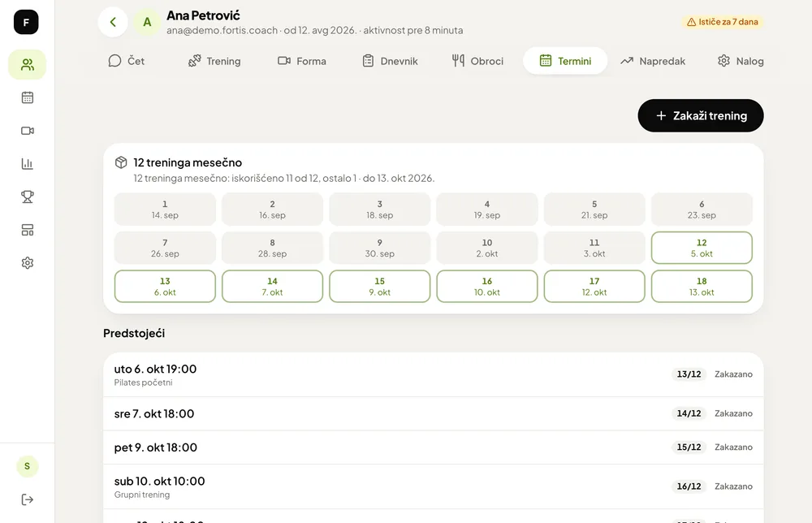The image size is (812, 523).
Task: Click the 'Grupni trening' session label
Action: [x=142, y=495]
